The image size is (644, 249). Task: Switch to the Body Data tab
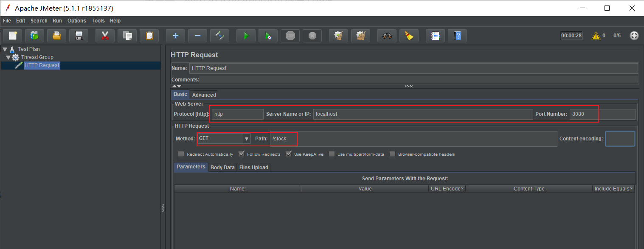point(222,168)
